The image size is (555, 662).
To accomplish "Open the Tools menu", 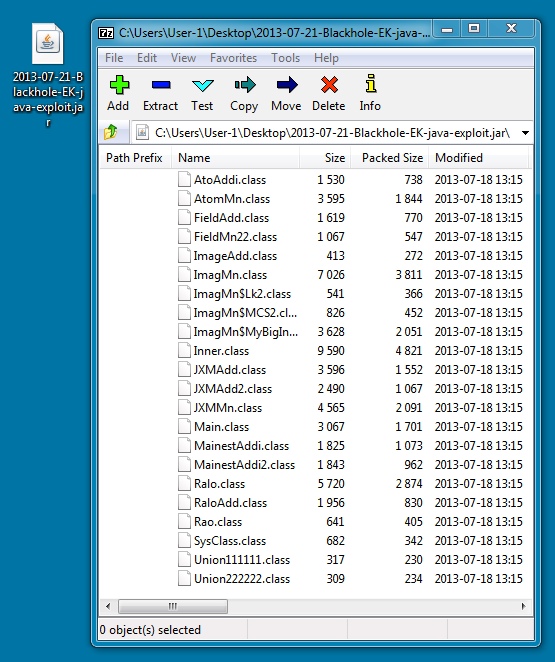I will coord(285,58).
